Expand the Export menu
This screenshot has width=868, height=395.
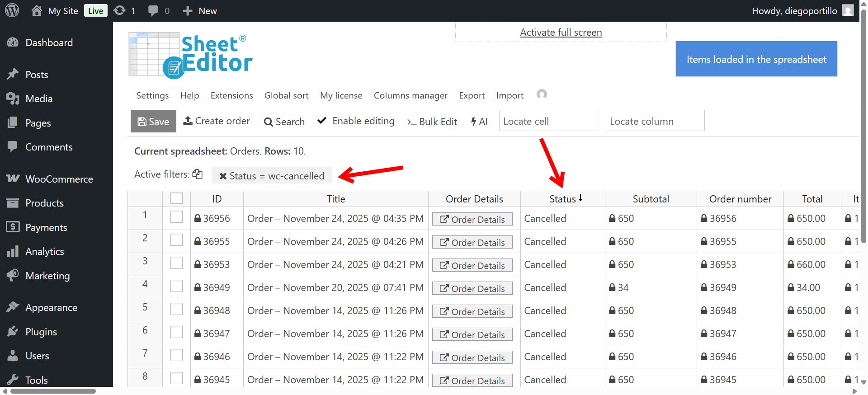click(x=472, y=95)
